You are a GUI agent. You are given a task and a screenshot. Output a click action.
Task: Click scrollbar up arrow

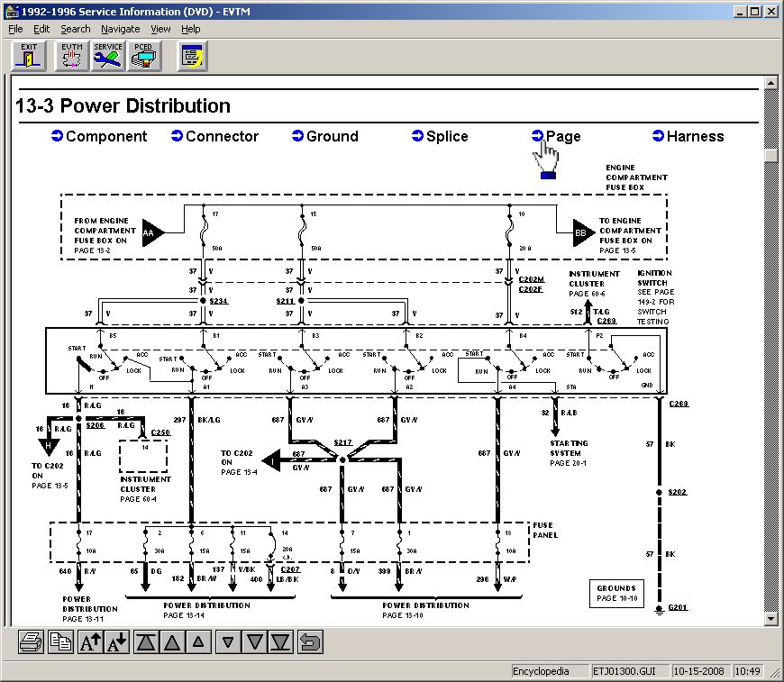771,83
